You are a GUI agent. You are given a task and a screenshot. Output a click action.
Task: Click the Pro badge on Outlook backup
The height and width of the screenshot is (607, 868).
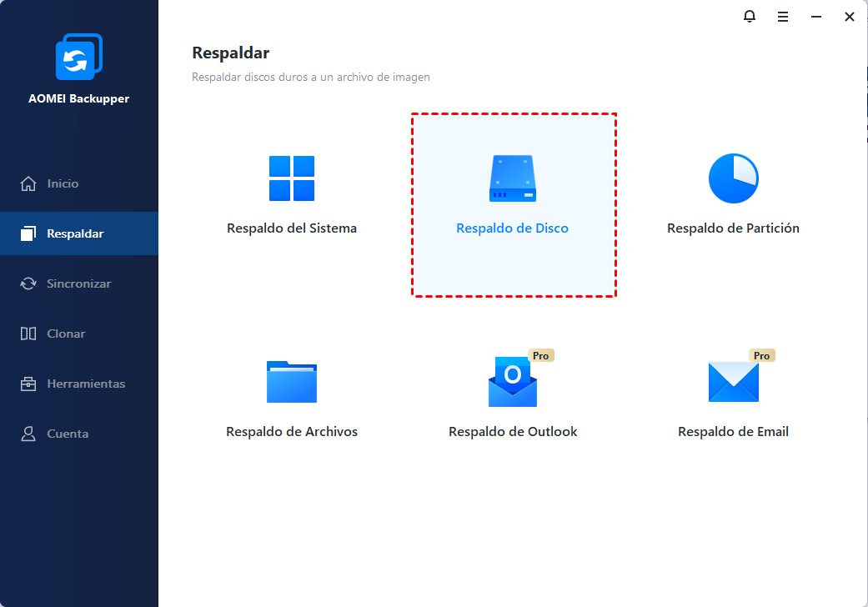(541, 356)
